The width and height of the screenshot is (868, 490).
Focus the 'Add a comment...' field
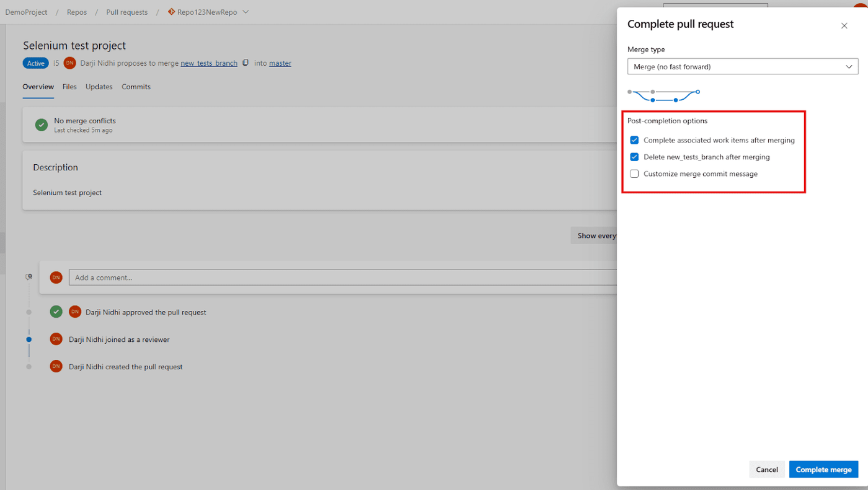pos(343,278)
